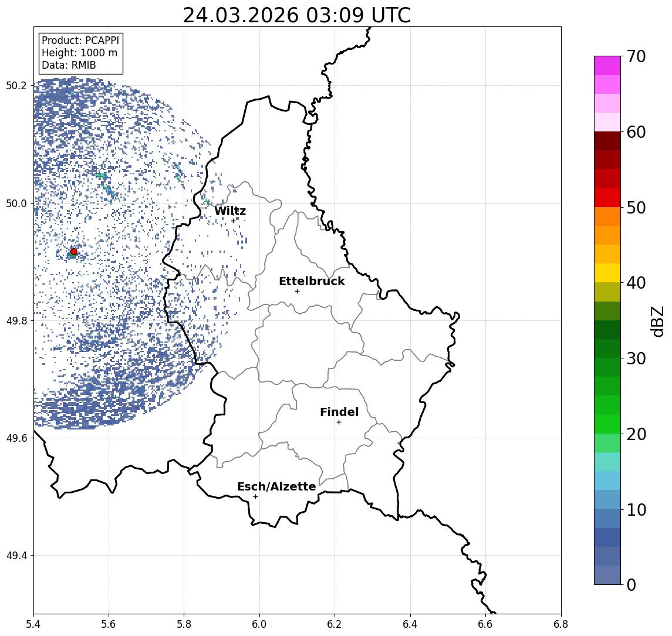
Task: Click the colorbar tick label 30
Action: (636, 358)
